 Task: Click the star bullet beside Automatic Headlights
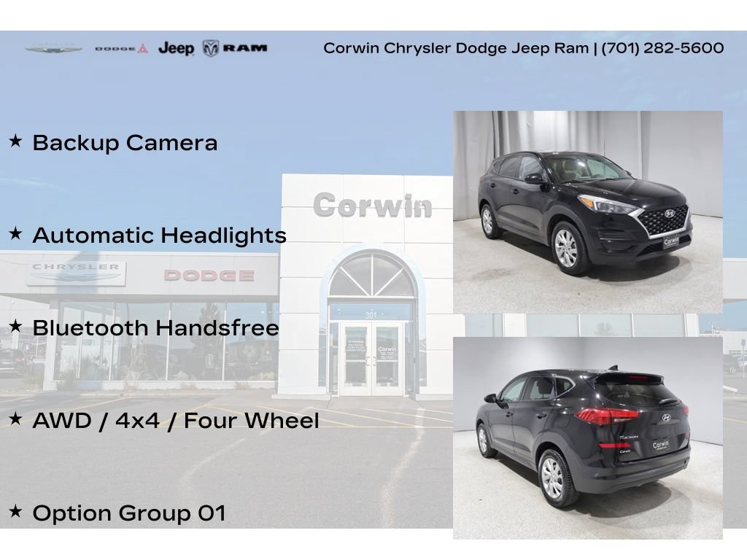(15, 233)
